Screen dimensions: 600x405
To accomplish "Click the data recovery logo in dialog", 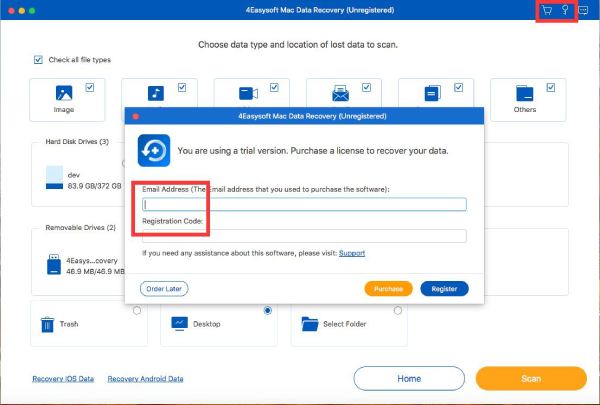I will 154,150.
